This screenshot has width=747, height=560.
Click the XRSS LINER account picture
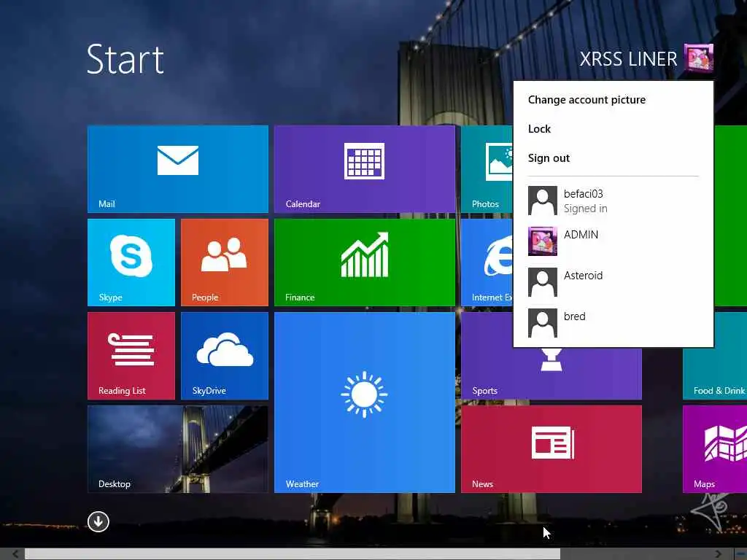coord(698,58)
